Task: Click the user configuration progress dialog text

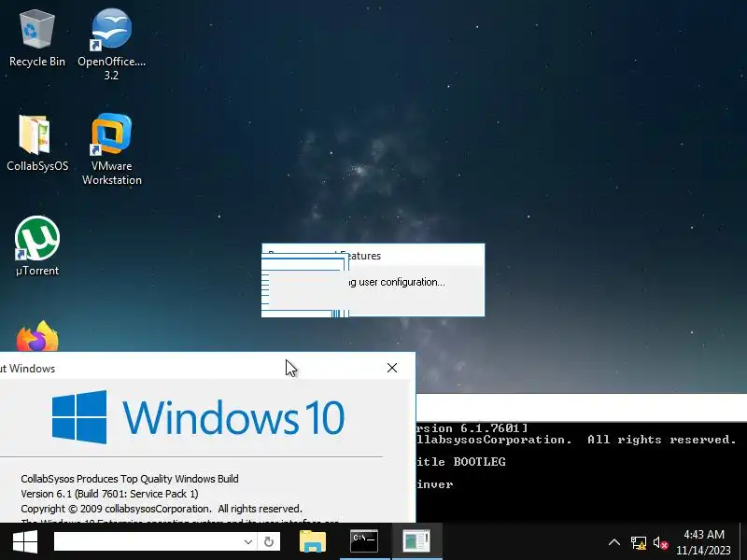Action: tap(396, 282)
